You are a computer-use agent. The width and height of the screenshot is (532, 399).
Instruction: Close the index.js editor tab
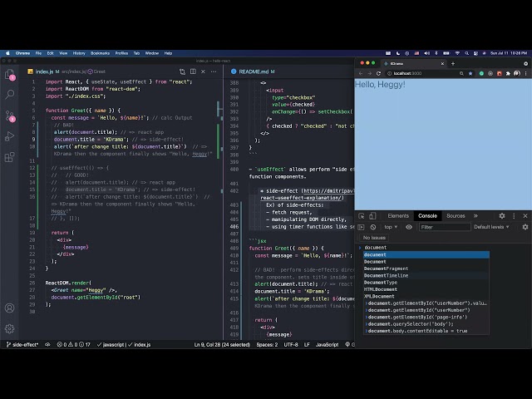point(203,71)
